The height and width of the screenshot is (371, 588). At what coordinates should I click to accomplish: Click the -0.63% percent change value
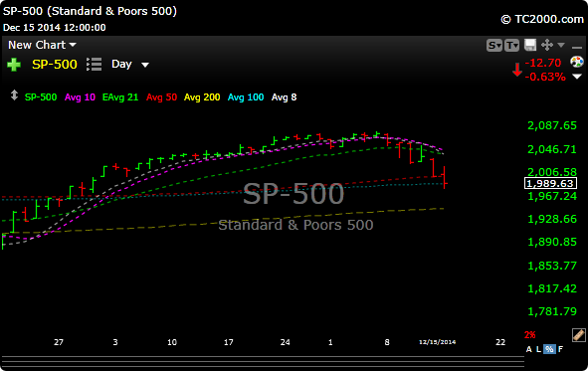tap(545, 77)
